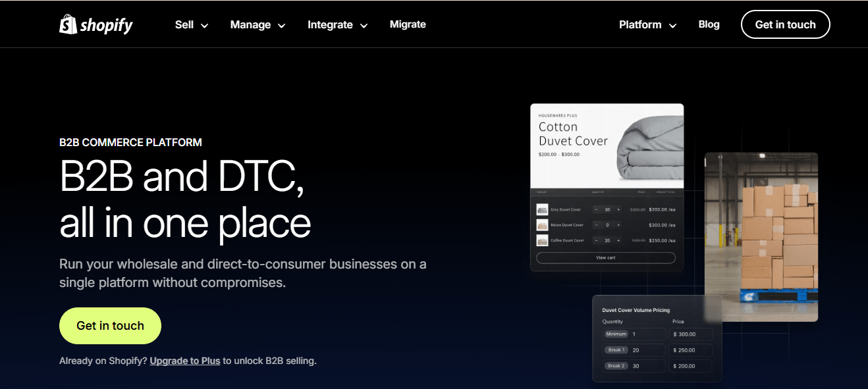Click the Melon Duvet Cover thumbnail icon

(542, 225)
